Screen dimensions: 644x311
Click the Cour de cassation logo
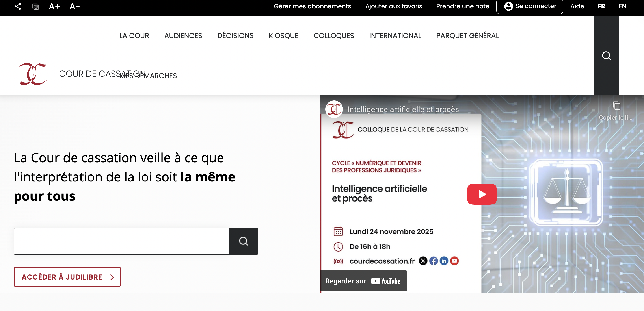[x=33, y=74]
